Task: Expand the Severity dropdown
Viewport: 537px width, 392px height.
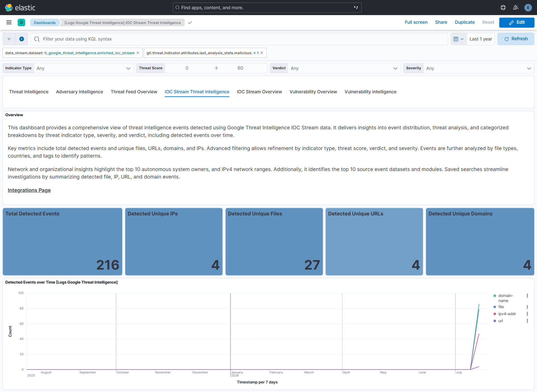Action: tap(479, 68)
